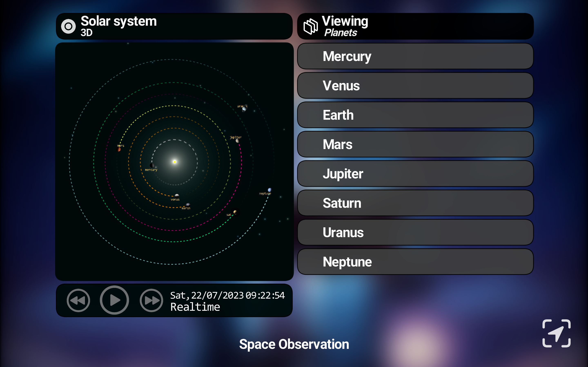The width and height of the screenshot is (588, 367).
Task: Click the Neptune planet on its orbit
Action: [x=269, y=190]
